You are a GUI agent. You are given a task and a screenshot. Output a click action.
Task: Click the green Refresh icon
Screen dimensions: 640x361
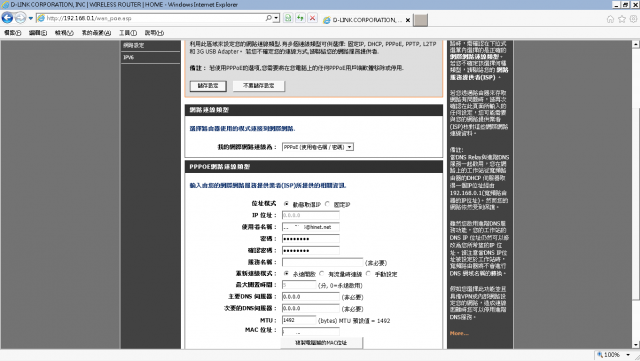[x=300, y=18]
